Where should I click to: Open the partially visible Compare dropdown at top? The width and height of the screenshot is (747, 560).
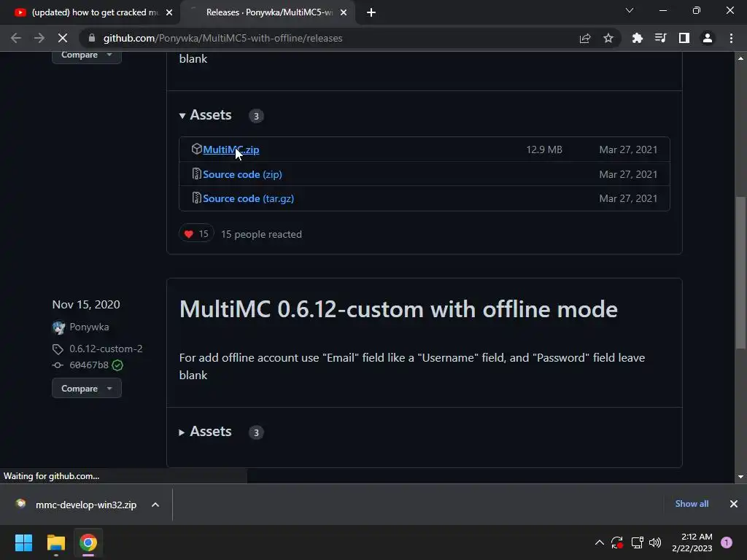pos(87,56)
